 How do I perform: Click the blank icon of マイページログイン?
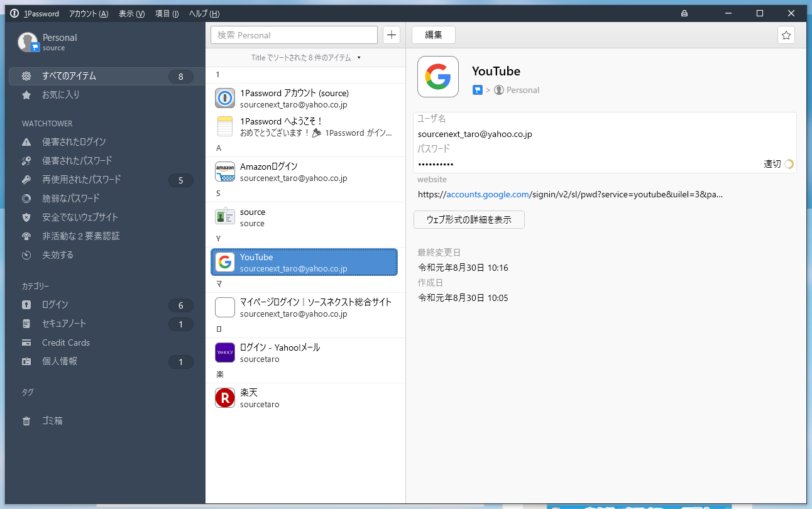225,307
